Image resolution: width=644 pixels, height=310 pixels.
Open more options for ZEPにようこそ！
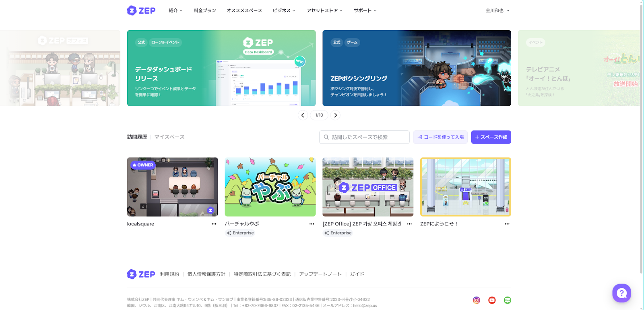pos(507,224)
